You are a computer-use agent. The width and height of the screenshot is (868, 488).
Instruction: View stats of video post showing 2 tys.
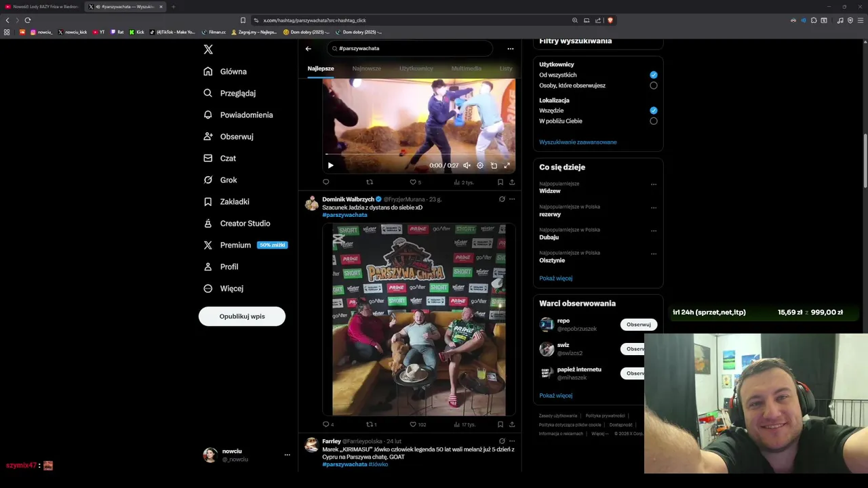point(464,182)
